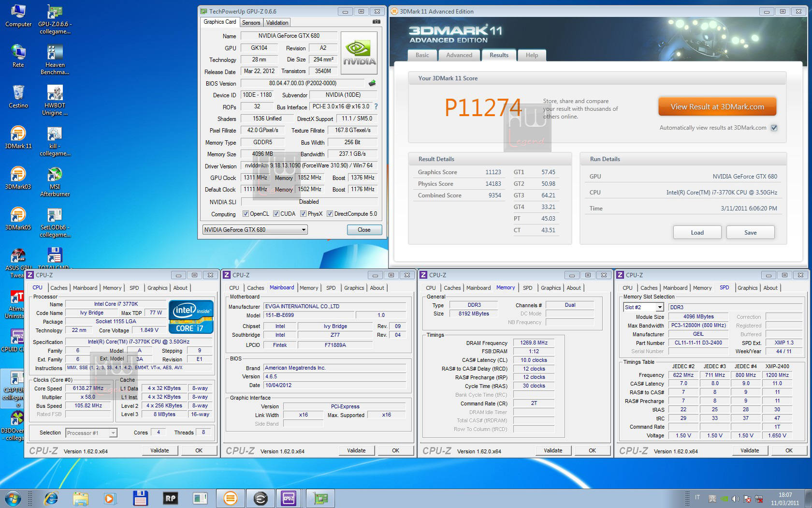Image resolution: width=812 pixels, height=508 pixels.
Task: Open the kill - collegame desktop shortcut
Action: (x=55, y=141)
